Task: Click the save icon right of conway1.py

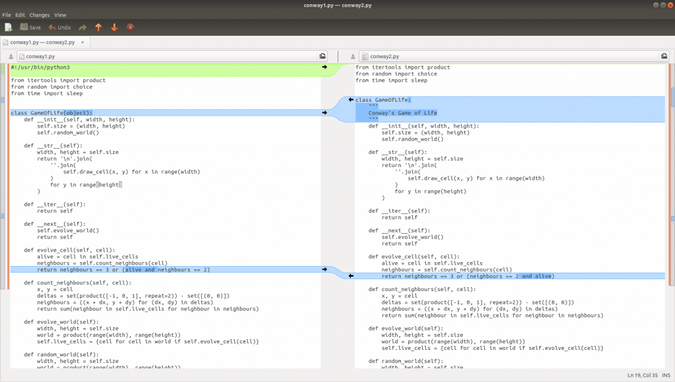Action: pyautogui.click(x=322, y=56)
